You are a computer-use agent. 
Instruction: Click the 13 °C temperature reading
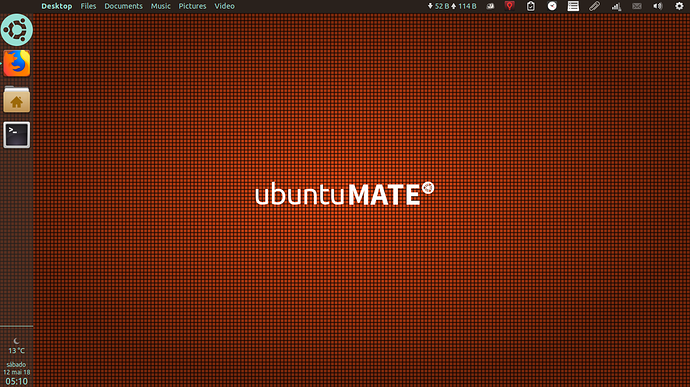[17, 350]
